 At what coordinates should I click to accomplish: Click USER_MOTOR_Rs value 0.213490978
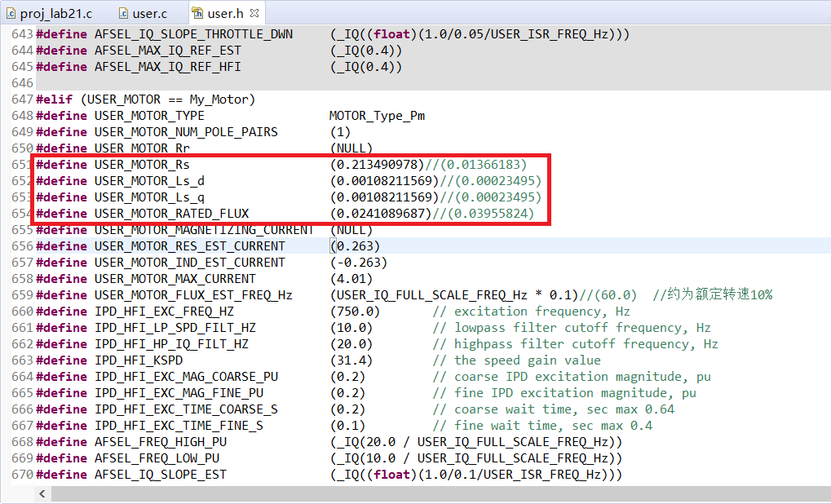(x=378, y=164)
